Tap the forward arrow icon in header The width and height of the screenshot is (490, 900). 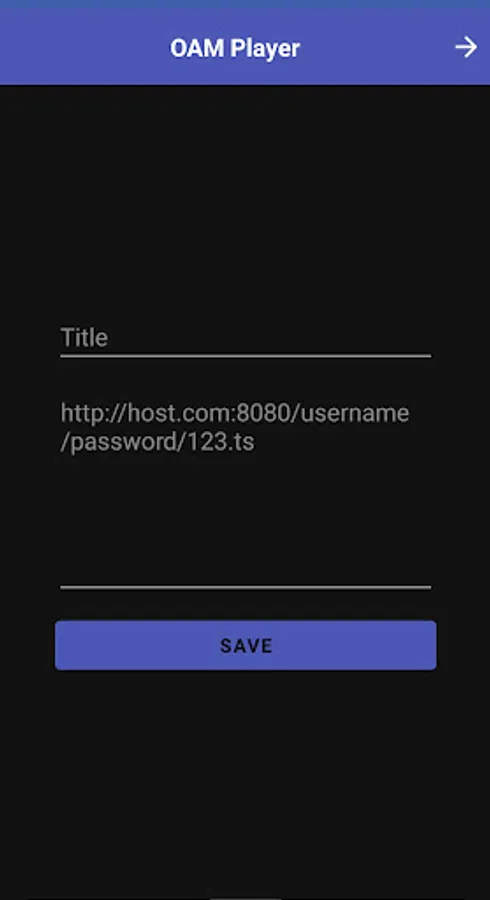(466, 47)
